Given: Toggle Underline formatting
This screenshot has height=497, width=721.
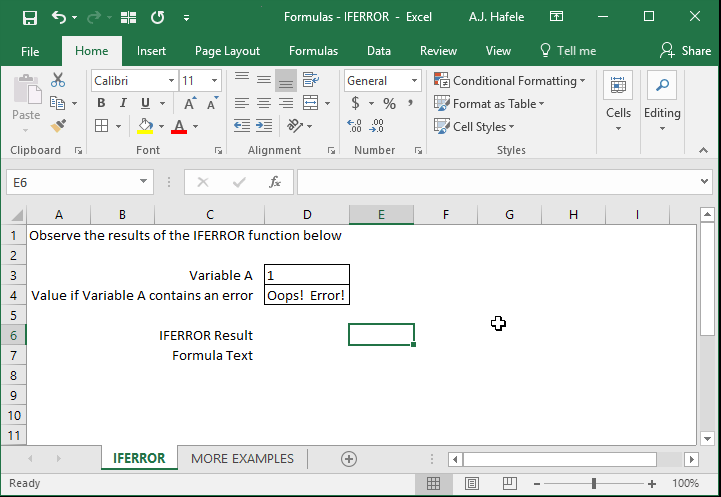Looking at the screenshot, I should click(x=145, y=103).
